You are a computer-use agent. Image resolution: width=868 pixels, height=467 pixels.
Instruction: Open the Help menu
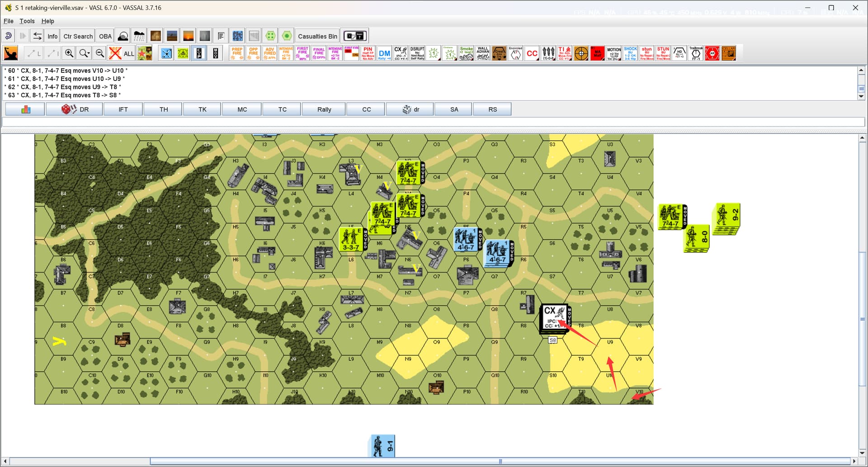pyautogui.click(x=47, y=21)
